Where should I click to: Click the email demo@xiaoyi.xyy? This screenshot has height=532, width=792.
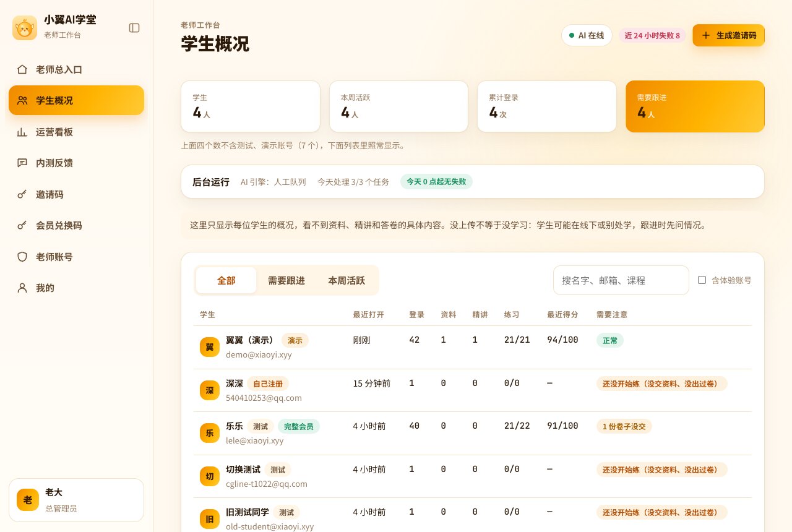point(259,354)
